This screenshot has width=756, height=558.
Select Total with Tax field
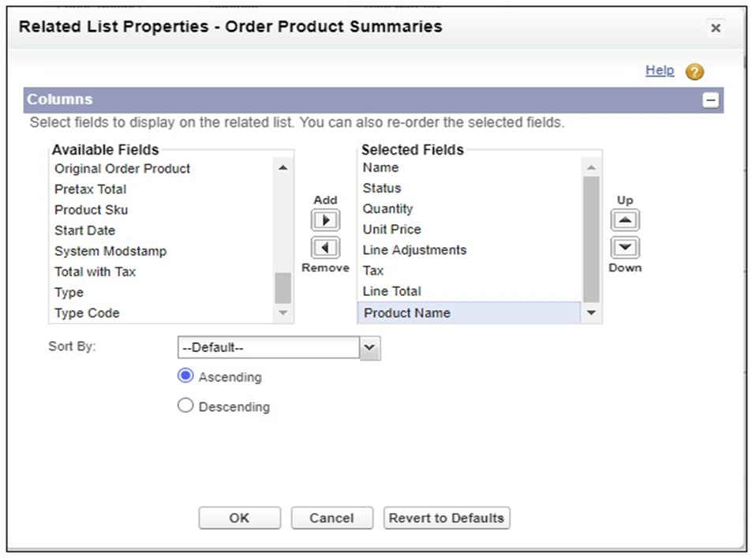coord(95,272)
